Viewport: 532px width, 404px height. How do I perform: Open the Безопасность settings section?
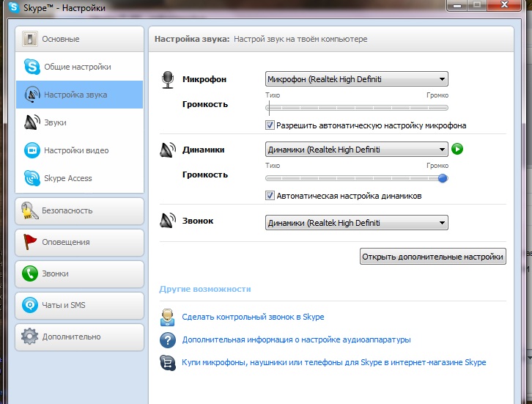[79, 211]
